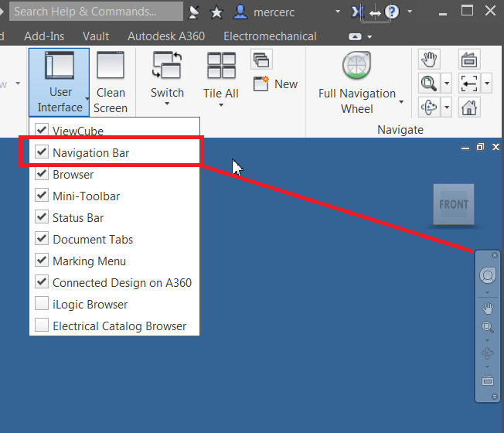Image resolution: width=504 pixels, height=433 pixels.
Task: Enable the Electrical Catalog Browser checkbox
Action: 42,325
